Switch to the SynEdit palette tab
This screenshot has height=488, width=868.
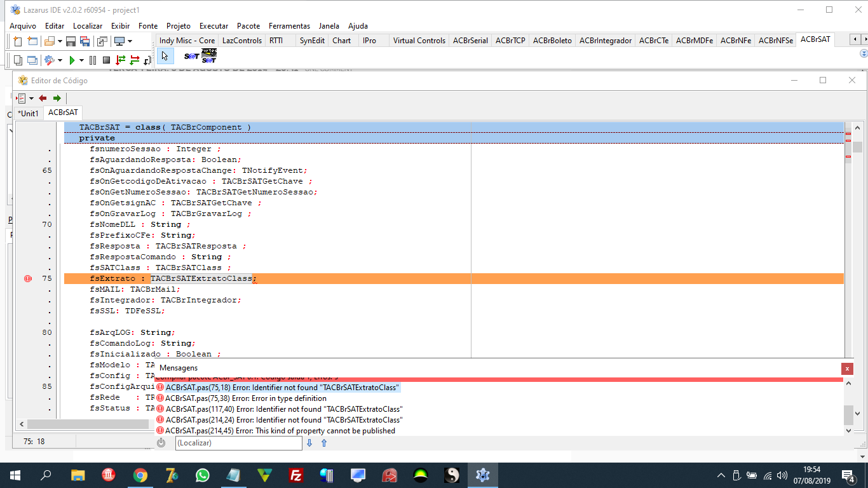click(312, 40)
